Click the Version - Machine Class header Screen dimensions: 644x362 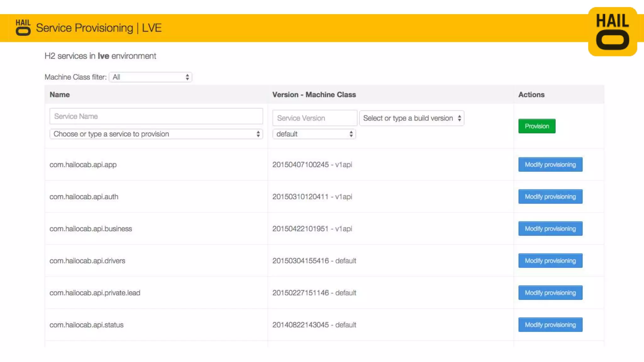[314, 95]
